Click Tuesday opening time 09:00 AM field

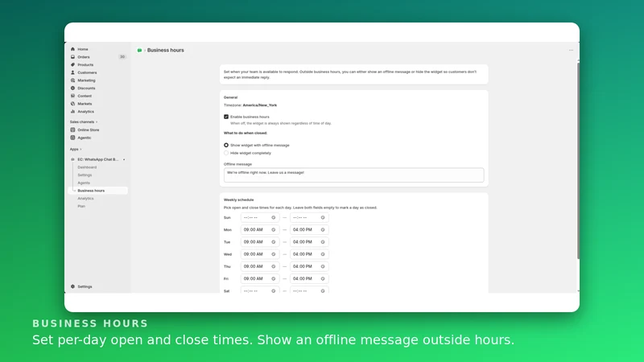tap(259, 242)
